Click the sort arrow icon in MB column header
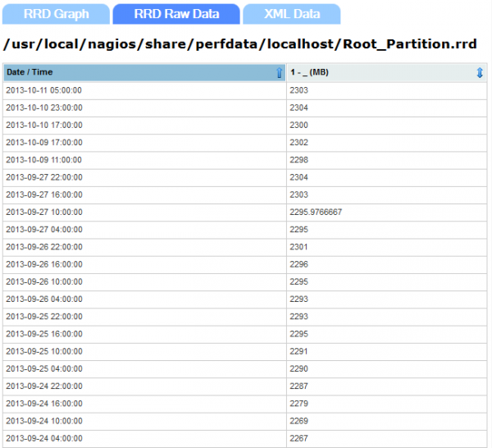The height and width of the screenshot is (448, 492). (480, 73)
